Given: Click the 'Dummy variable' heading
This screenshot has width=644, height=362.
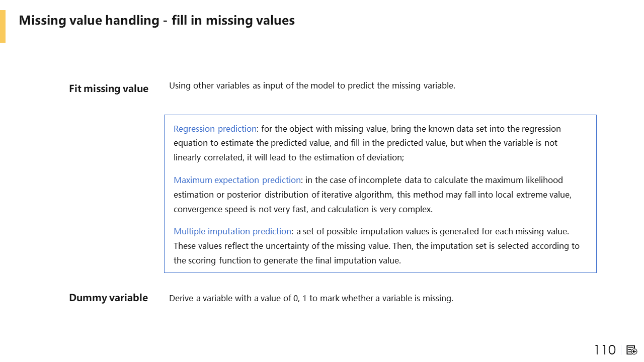Looking at the screenshot, I should (108, 298).
